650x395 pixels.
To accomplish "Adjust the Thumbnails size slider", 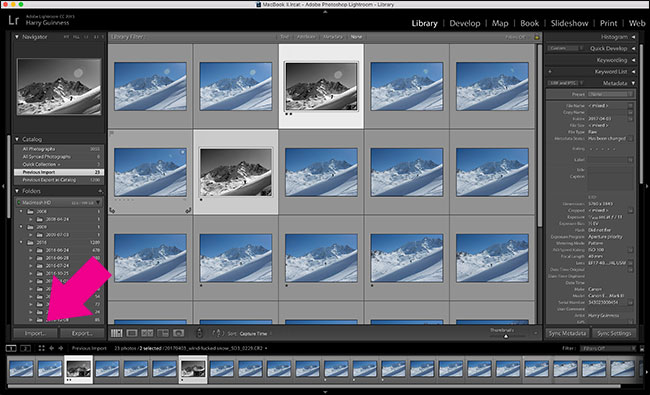I will (x=505, y=336).
